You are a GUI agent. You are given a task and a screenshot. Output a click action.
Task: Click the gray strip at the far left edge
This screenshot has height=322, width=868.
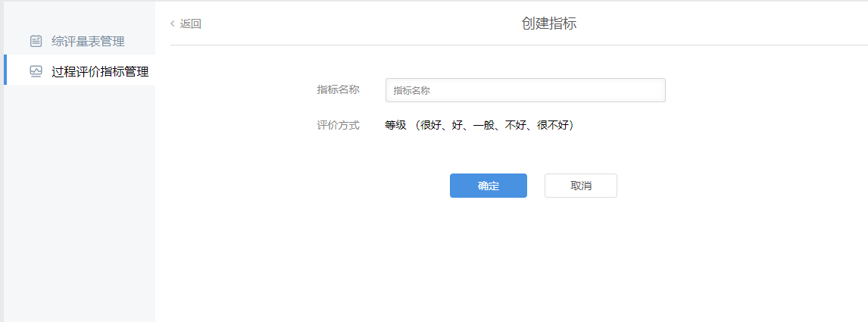(2, 189)
